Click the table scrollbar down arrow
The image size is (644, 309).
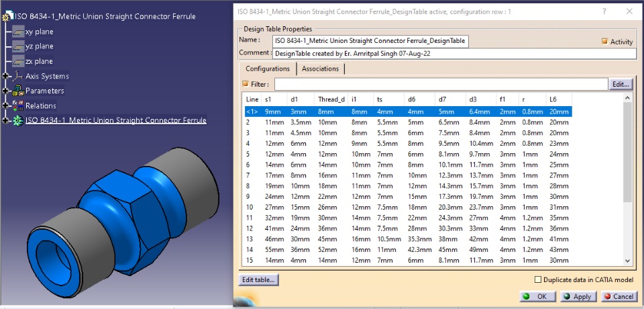pos(628,260)
